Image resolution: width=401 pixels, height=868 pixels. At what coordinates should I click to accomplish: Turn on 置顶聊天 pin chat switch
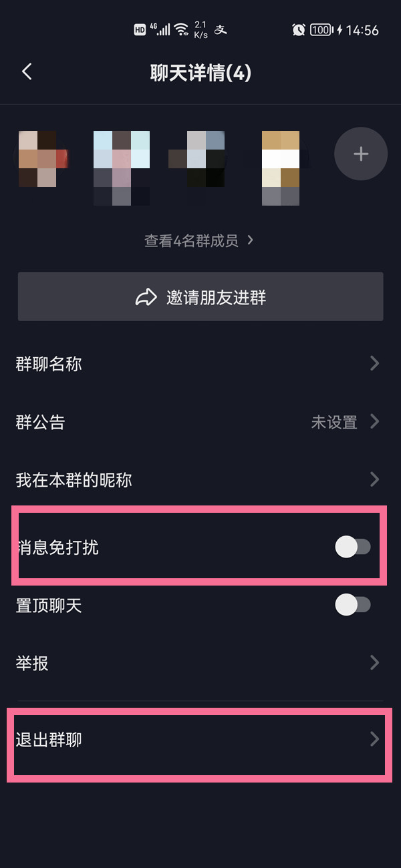(354, 605)
